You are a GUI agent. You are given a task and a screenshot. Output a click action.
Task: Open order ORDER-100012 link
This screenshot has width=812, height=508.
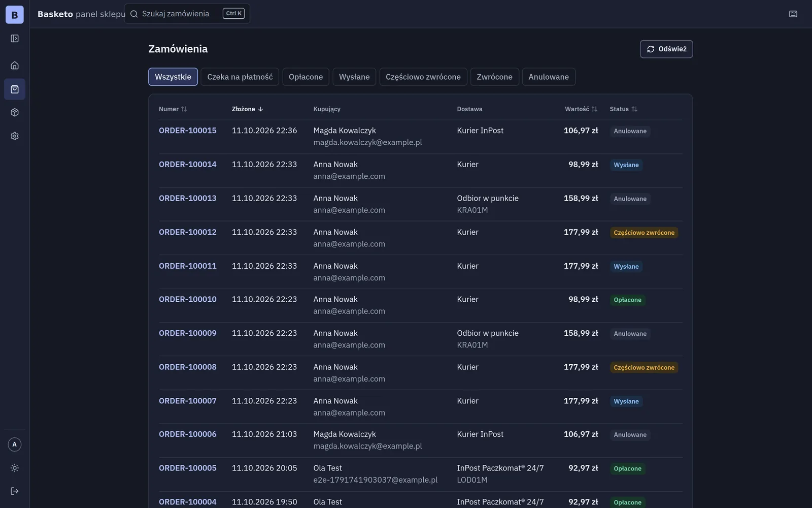[188, 232]
